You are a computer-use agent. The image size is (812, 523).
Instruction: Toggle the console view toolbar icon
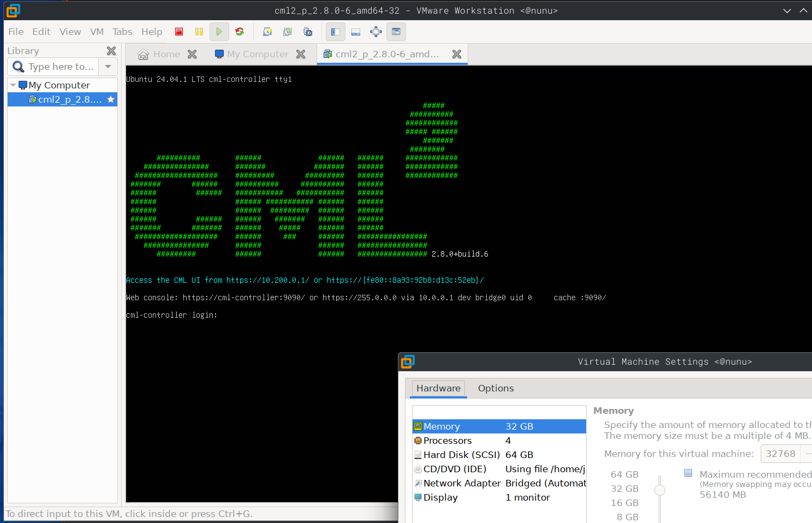[396, 32]
